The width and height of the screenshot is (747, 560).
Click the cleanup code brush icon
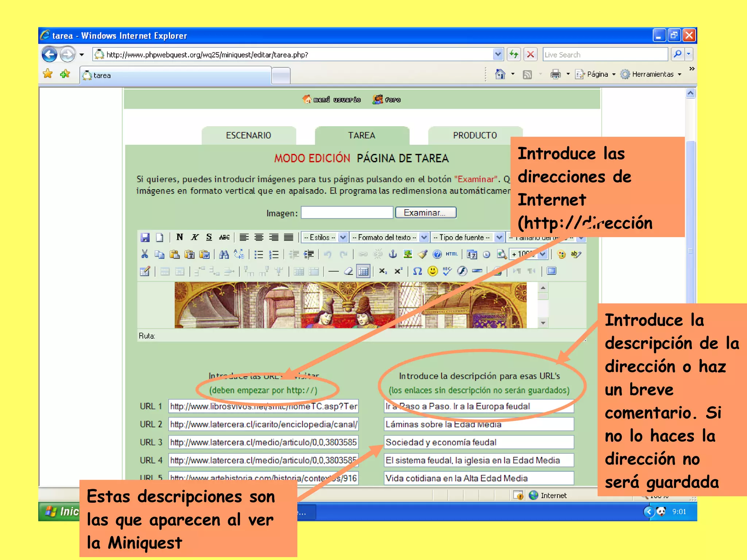pyautogui.click(x=422, y=254)
